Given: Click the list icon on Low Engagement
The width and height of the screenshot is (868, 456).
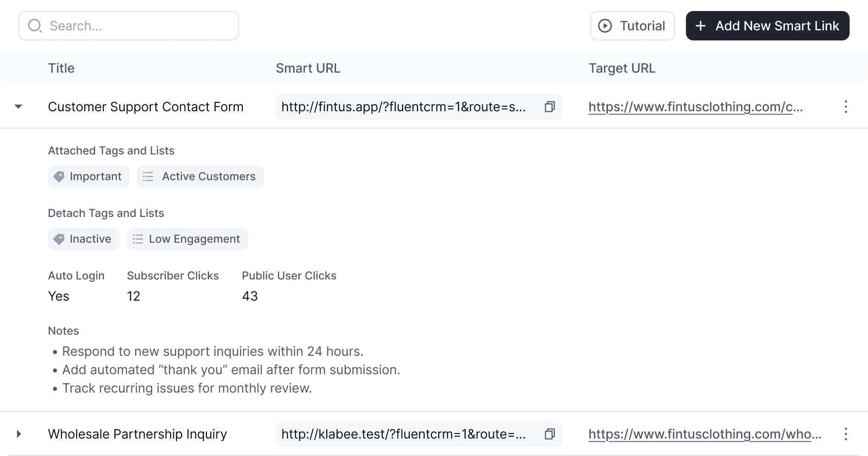Looking at the screenshot, I should pos(138,239).
